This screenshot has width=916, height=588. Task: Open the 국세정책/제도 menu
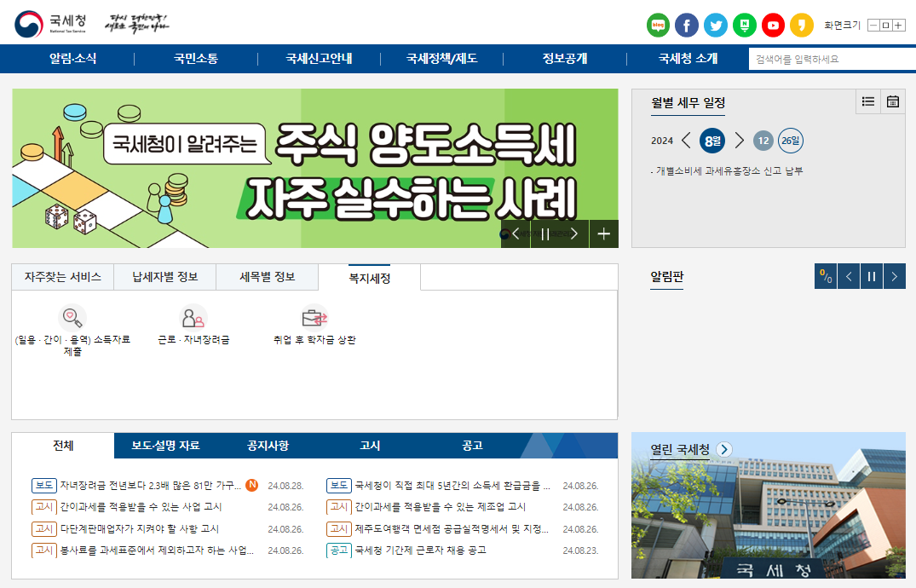pos(441,59)
